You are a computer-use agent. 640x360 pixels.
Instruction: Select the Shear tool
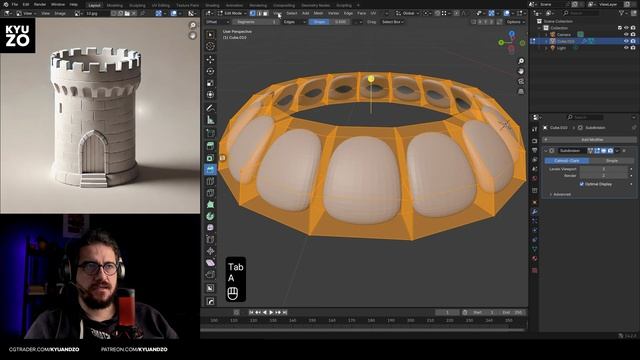pyautogui.click(x=210, y=262)
